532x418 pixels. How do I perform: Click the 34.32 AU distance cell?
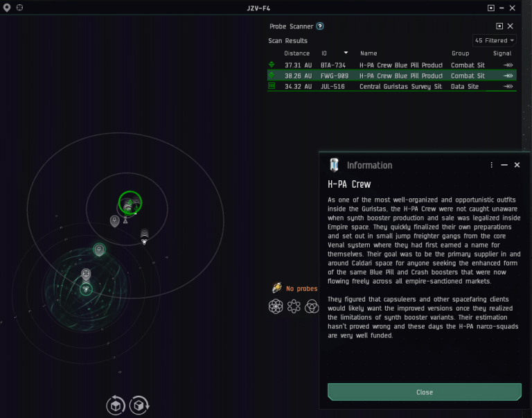pyautogui.click(x=298, y=87)
